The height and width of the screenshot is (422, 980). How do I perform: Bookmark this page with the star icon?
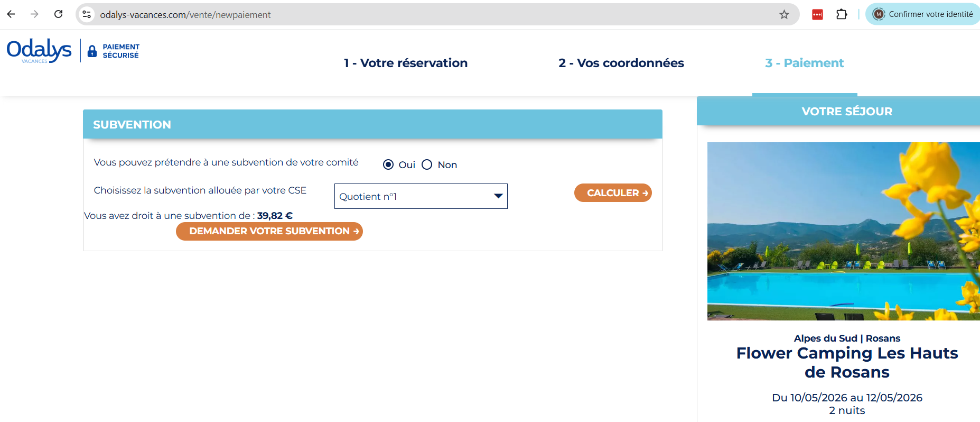pyautogui.click(x=784, y=14)
